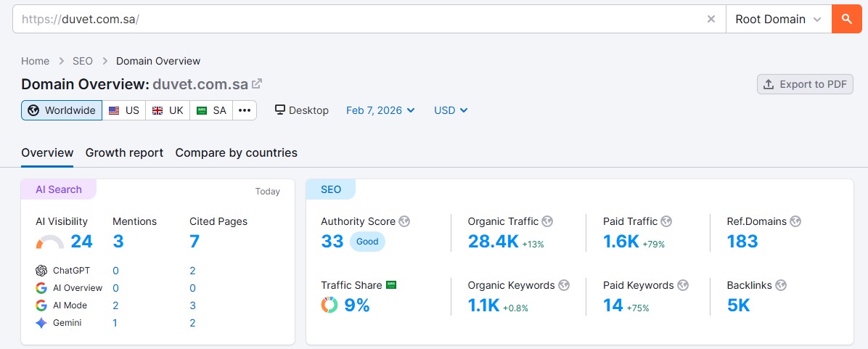This screenshot has height=349, width=868.
Task: Open Paid Traffic value 1.6K
Action: pyautogui.click(x=621, y=241)
